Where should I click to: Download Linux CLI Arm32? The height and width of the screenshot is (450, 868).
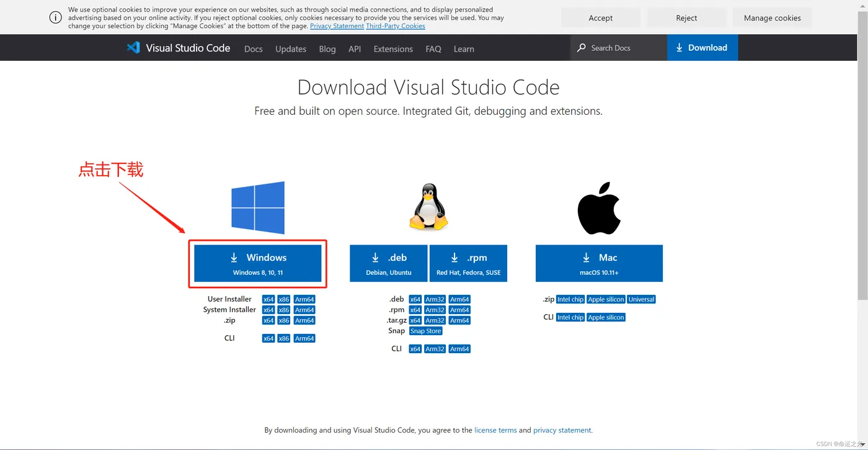coord(435,349)
